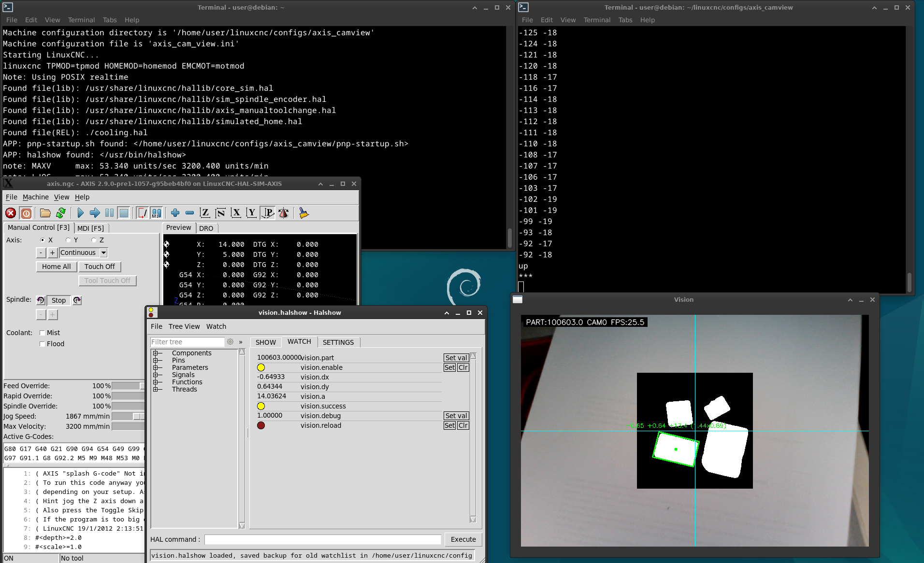Switch to the MDI [F5] tab
924x563 pixels.
tap(91, 228)
